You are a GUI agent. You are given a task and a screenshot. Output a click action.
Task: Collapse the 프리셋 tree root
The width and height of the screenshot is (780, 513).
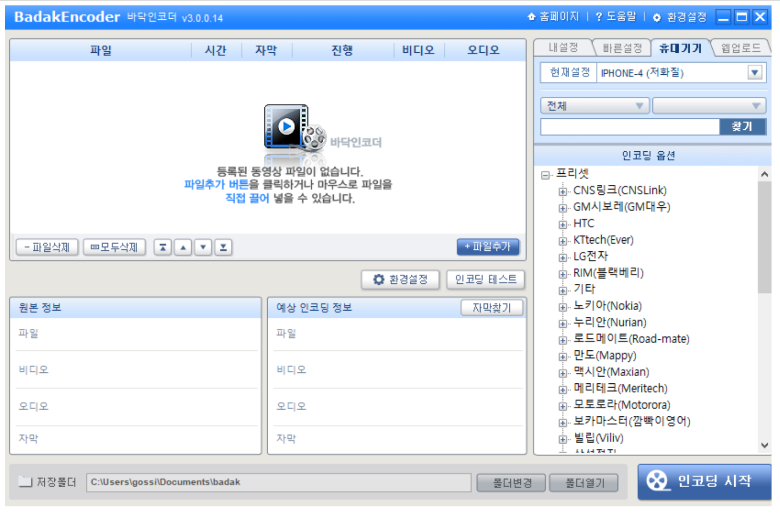point(546,175)
